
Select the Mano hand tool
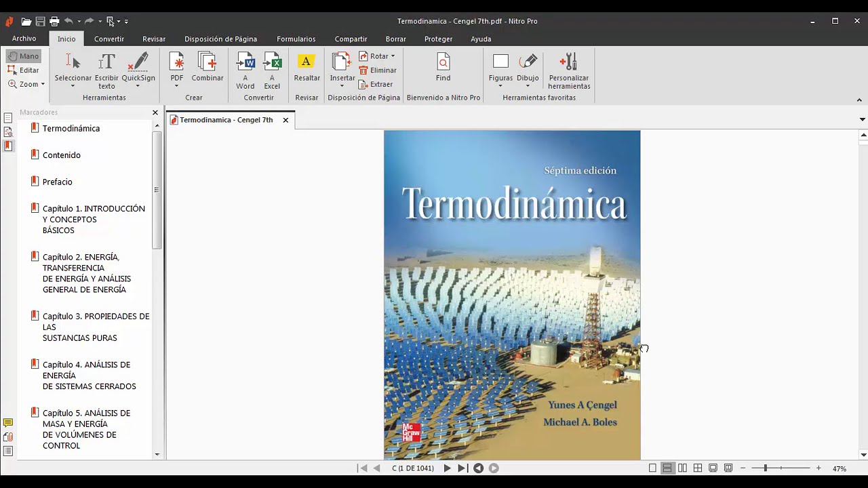coord(24,56)
